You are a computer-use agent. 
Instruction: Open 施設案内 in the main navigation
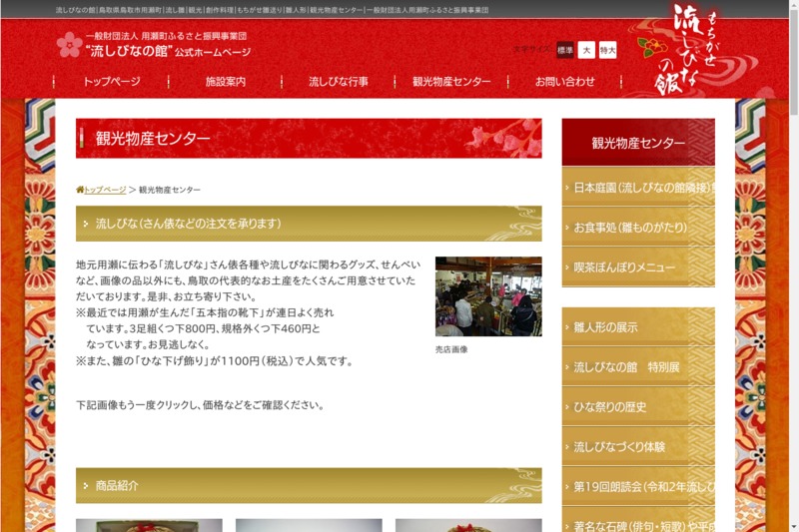click(226, 82)
